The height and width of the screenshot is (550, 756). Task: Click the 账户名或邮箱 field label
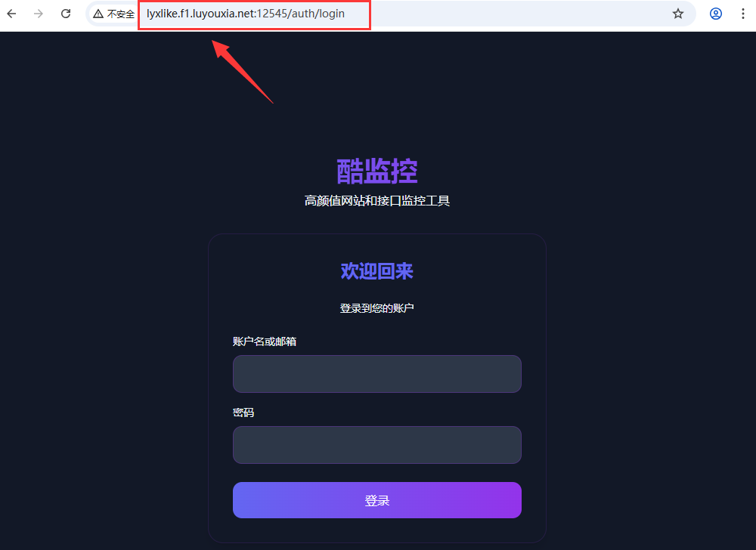click(x=264, y=341)
